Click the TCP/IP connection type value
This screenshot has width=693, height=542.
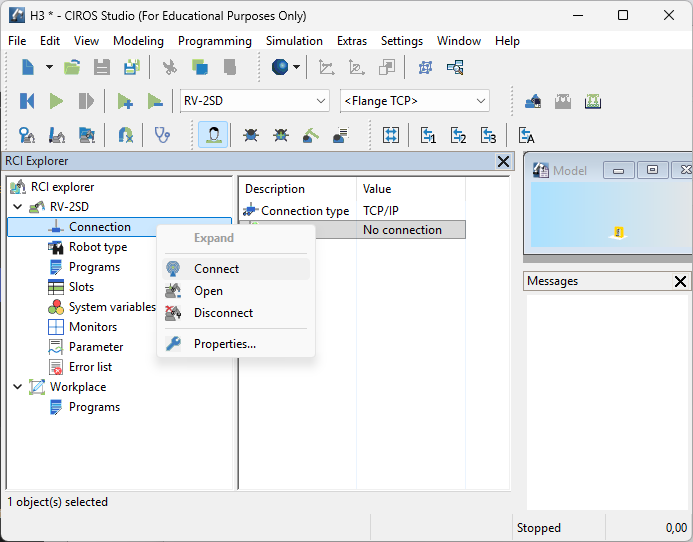[x=381, y=210]
